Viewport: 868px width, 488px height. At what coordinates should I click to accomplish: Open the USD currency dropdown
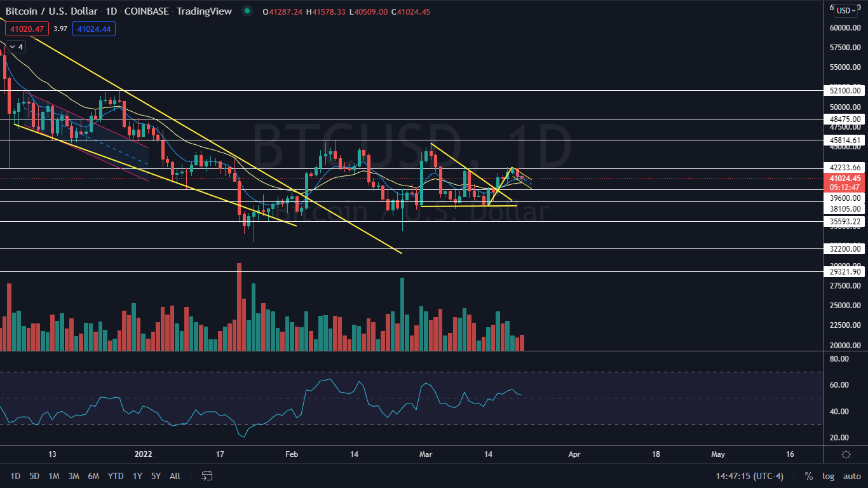coord(846,11)
